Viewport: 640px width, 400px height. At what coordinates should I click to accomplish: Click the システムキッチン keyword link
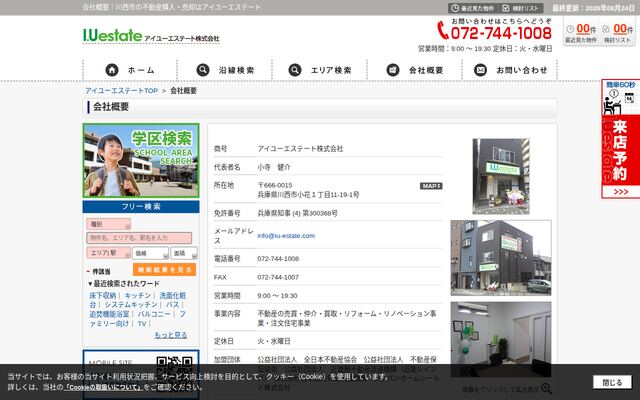tap(131, 304)
